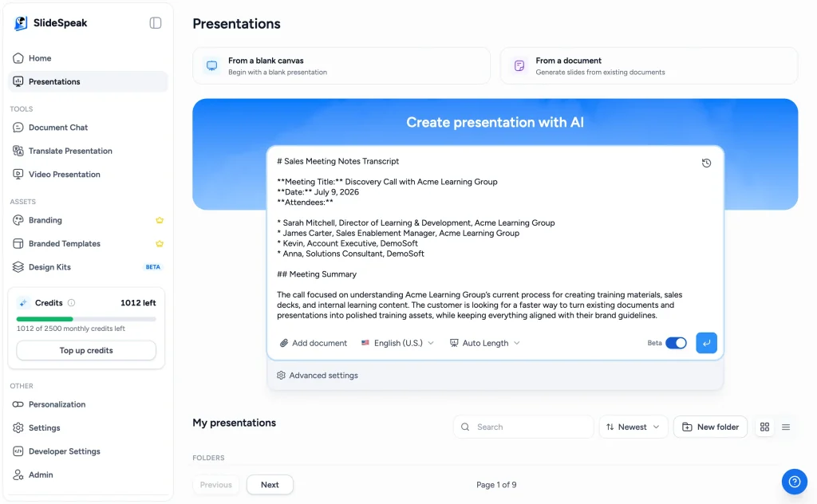This screenshot has height=504, width=817.
Task: Click the paperclip Add document icon
Action: [x=284, y=343]
